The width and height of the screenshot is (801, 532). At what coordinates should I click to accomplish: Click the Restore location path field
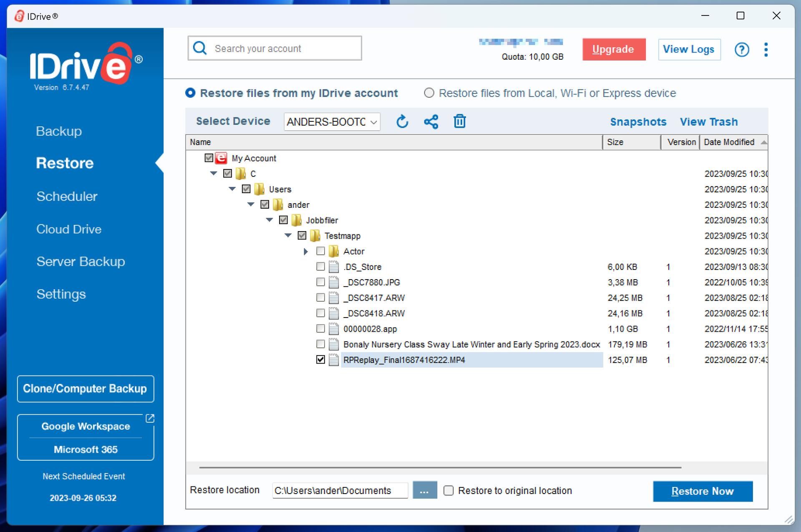tap(340, 491)
